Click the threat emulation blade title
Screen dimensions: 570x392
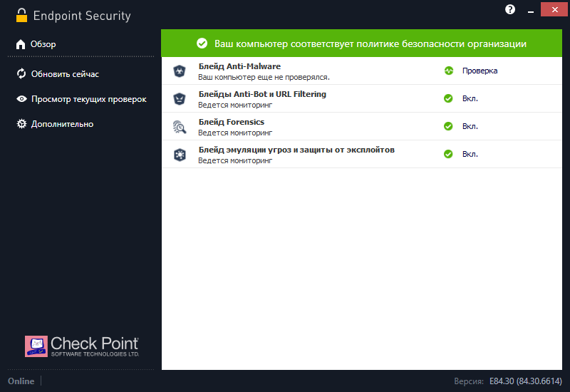(x=296, y=150)
